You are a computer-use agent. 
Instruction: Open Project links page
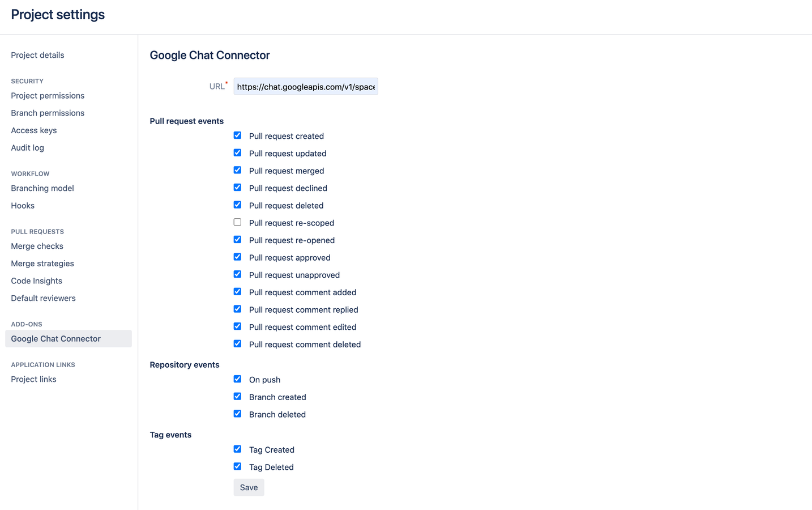[33, 379]
